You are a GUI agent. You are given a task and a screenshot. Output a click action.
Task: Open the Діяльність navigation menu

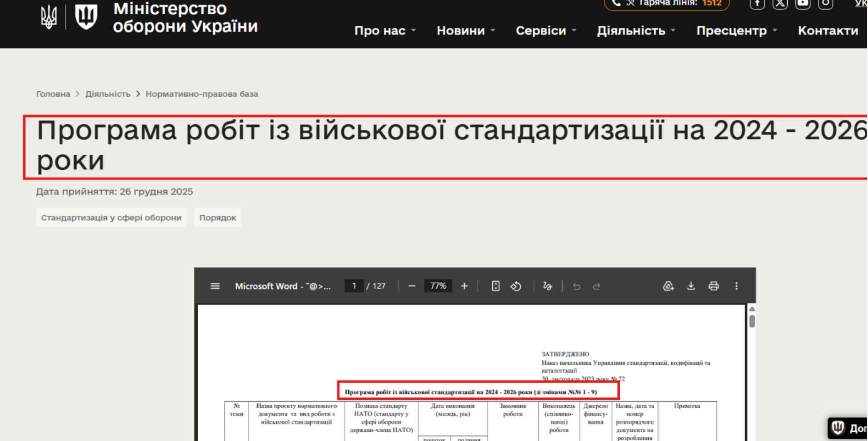click(636, 31)
